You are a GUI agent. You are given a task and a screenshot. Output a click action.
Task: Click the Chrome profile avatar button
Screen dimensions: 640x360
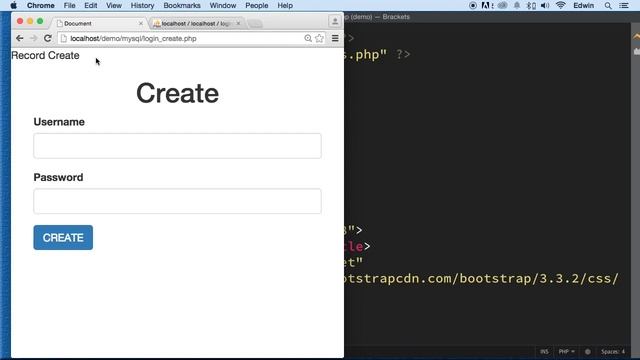335,21
